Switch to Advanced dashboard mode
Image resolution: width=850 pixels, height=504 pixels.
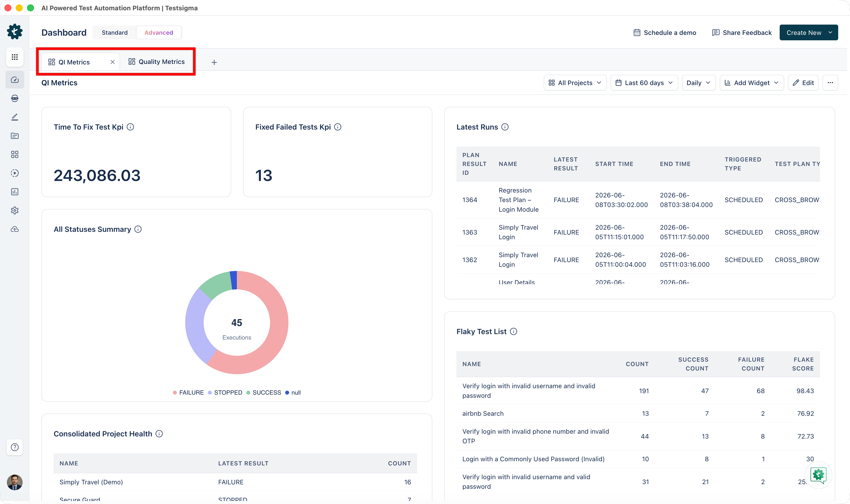[x=159, y=33]
